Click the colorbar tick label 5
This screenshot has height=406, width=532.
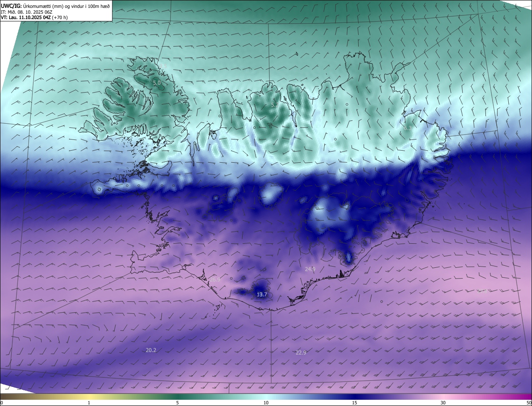pyautogui.click(x=177, y=403)
